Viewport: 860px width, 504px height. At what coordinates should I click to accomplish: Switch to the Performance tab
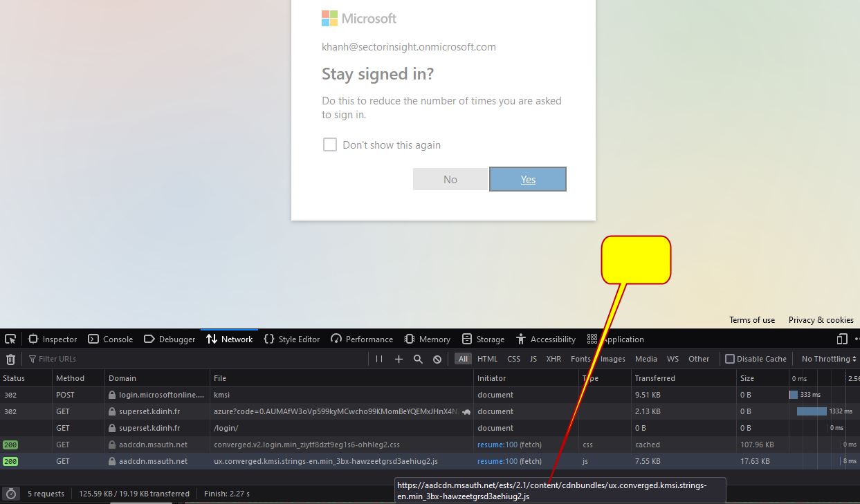pyautogui.click(x=362, y=339)
